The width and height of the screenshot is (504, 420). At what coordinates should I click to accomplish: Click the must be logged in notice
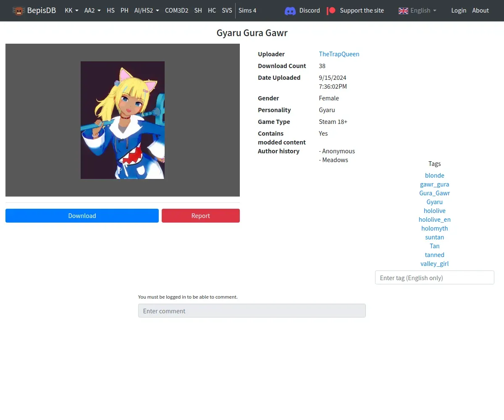pos(188,297)
